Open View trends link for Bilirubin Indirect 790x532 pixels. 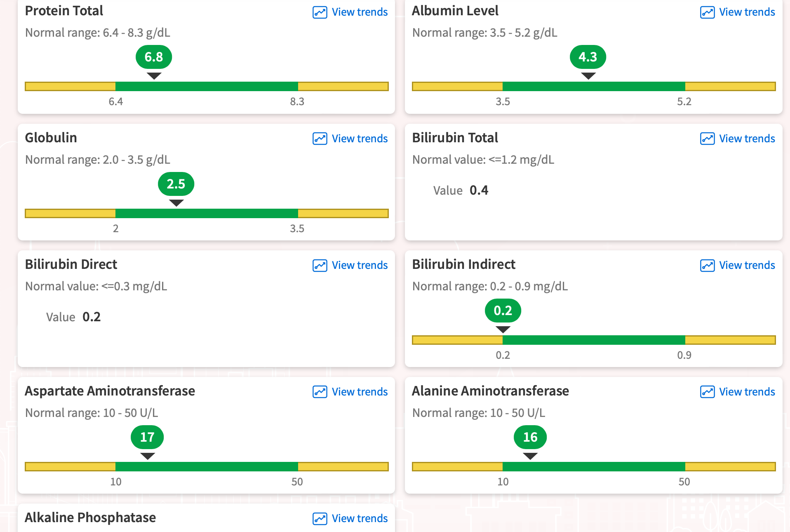click(747, 265)
